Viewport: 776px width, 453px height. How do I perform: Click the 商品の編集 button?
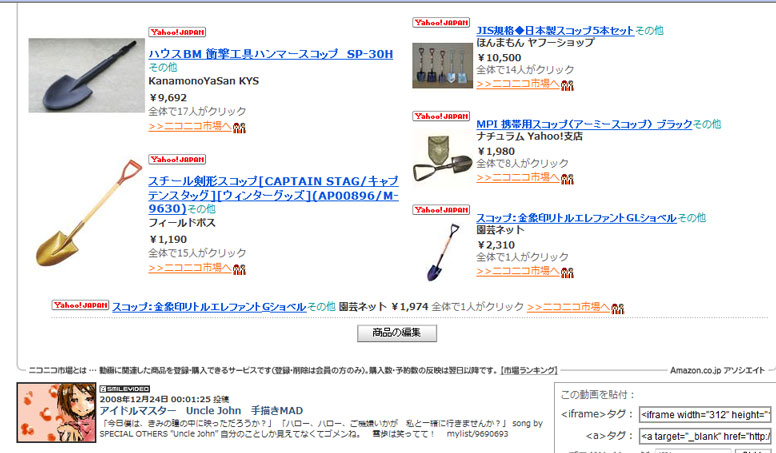(x=397, y=333)
